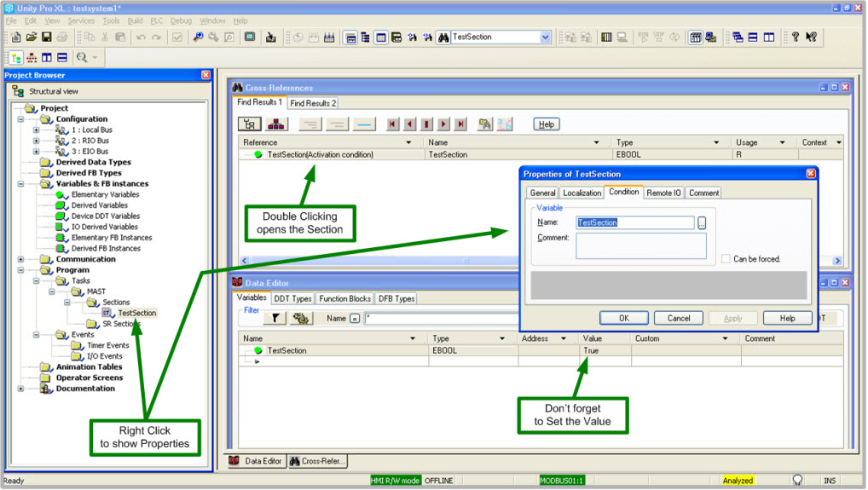Click Help button in Properties dialog
This screenshot has height=490, width=868.
[787, 318]
